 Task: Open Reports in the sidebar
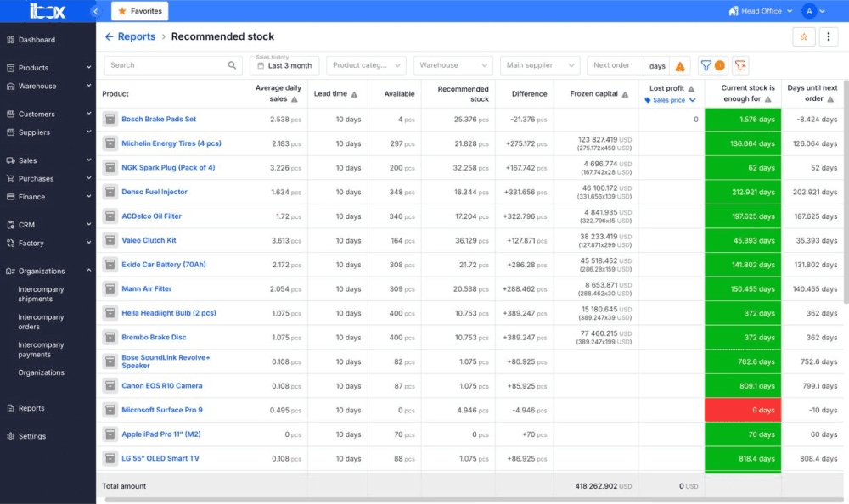(31, 408)
